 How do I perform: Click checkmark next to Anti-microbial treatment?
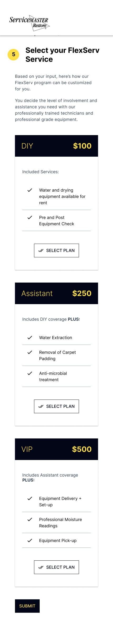[x=30, y=373]
